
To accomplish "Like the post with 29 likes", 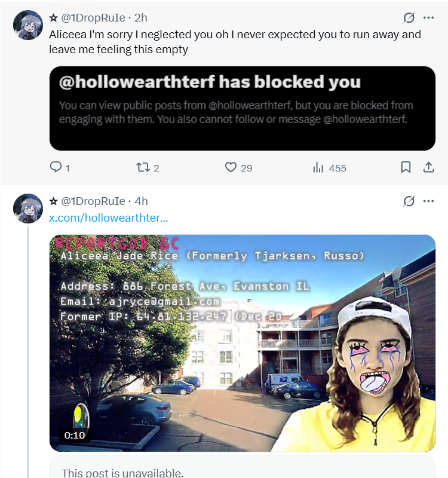I will (231, 167).
